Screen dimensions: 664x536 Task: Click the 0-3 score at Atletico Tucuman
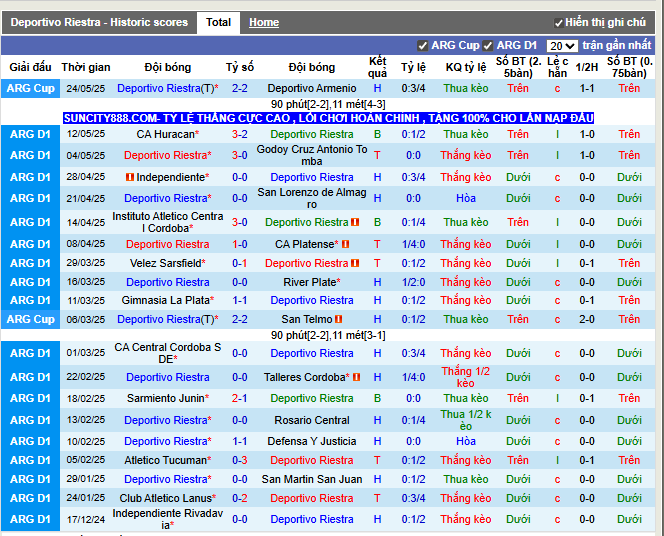click(x=240, y=460)
